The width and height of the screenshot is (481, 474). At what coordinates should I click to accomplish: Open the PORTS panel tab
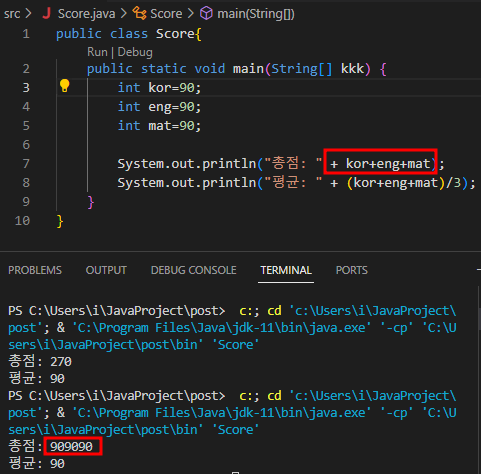coord(352,270)
